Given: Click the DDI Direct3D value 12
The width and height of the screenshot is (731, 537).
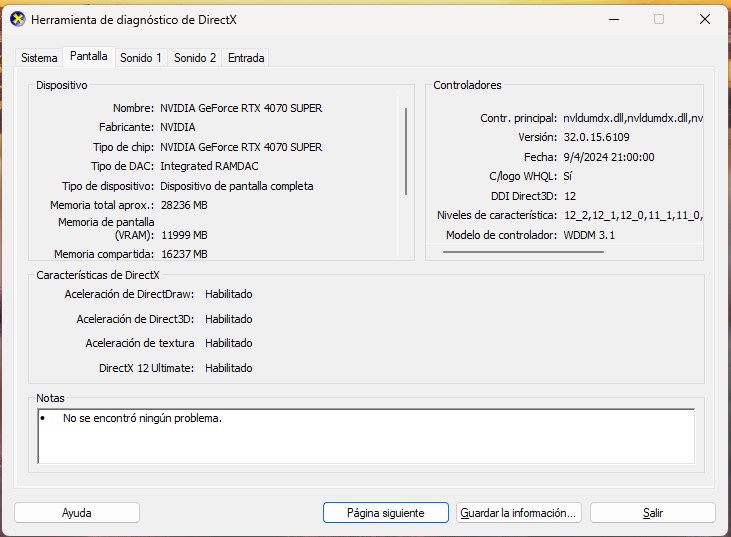Looking at the screenshot, I should tap(570, 196).
